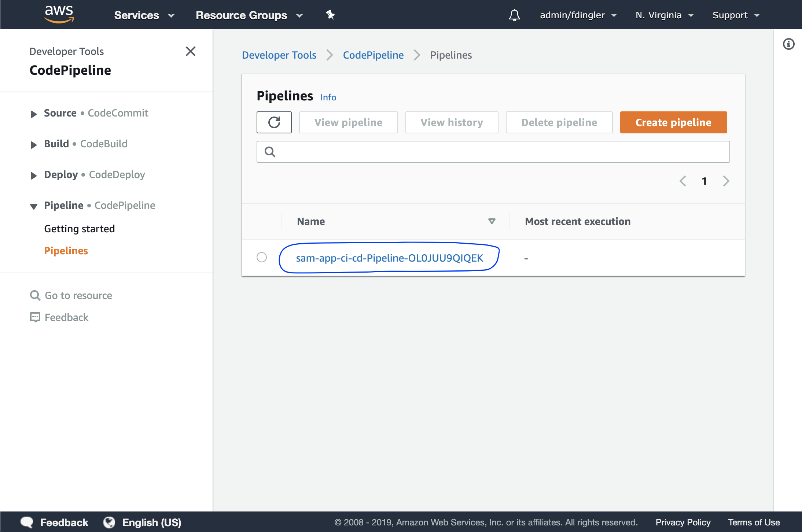Image resolution: width=802 pixels, height=532 pixels.
Task: Focus the pipeline search field
Action: [493, 152]
